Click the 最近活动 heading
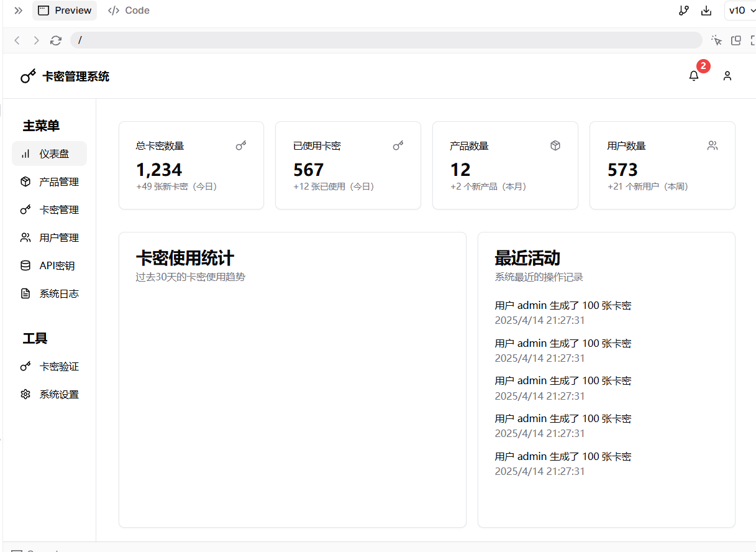The height and width of the screenshot is (552, 756). tap(527, 258)
